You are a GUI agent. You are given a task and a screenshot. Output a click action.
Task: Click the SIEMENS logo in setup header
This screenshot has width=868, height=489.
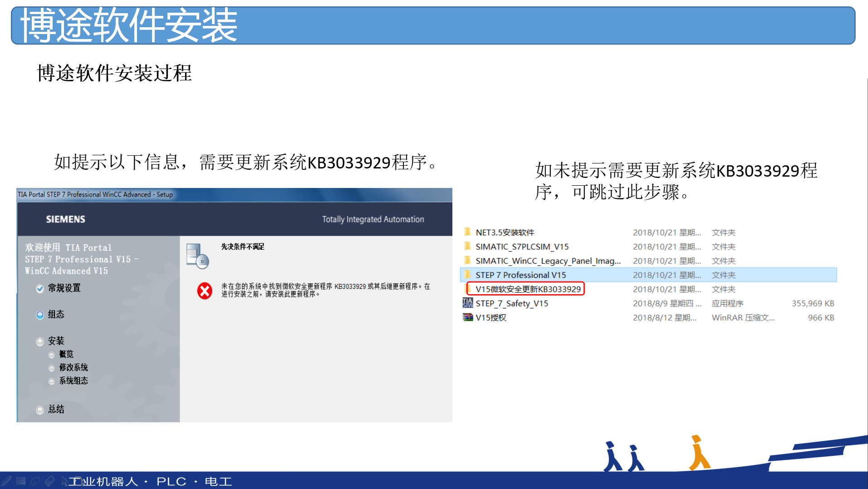65,219
